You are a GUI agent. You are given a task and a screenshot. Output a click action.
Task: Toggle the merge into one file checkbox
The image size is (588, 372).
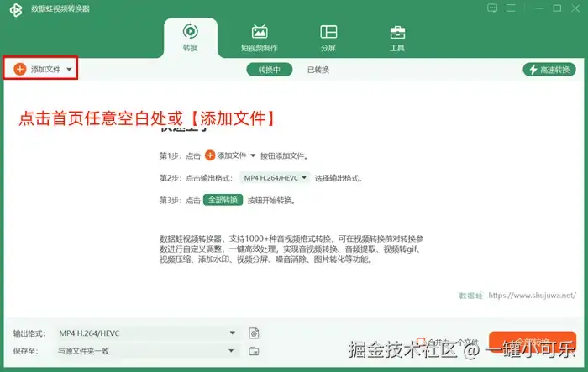pos(421,342)
